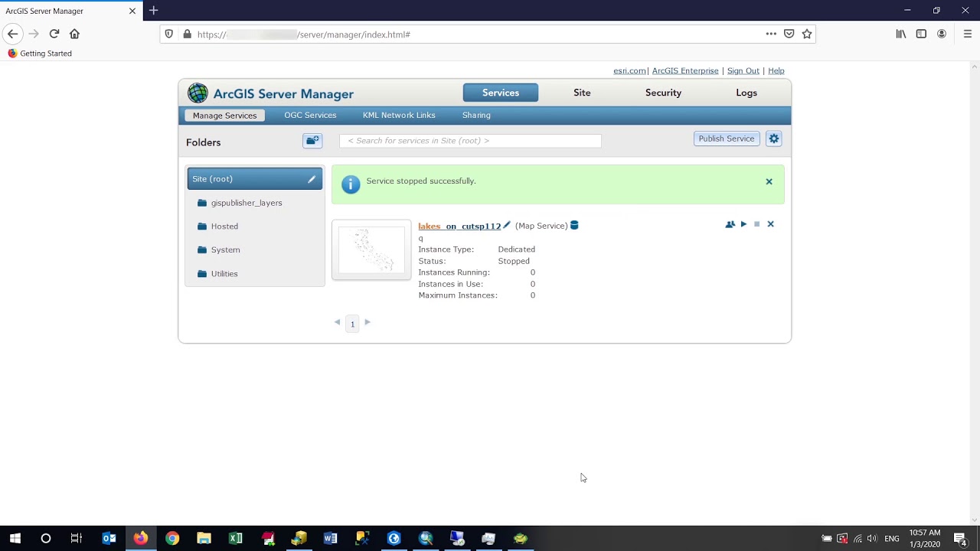The width and height of the screenshot is (980, 551).
Task: Click the Publish Service button
Action: [727, 139]
